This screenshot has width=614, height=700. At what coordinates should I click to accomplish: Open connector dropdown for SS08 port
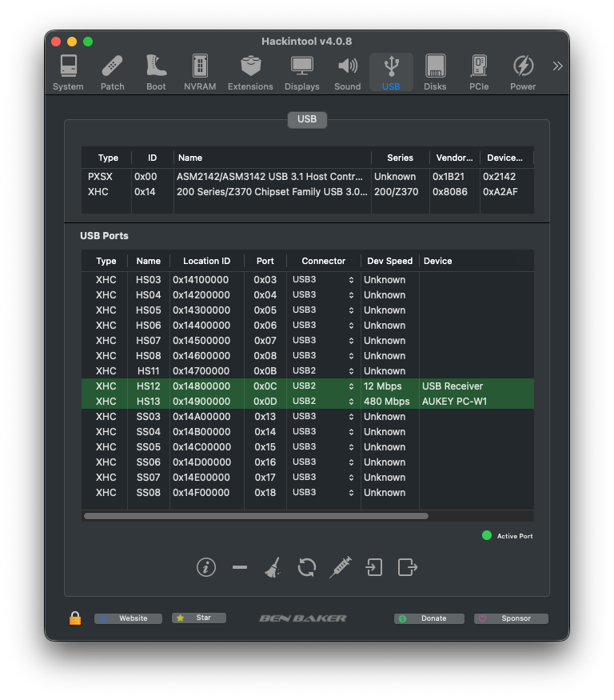(324, 493)
